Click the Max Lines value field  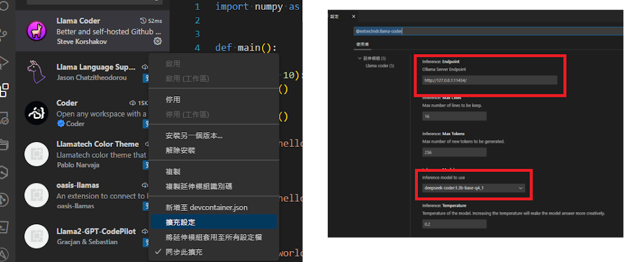(x=455, y=116)
